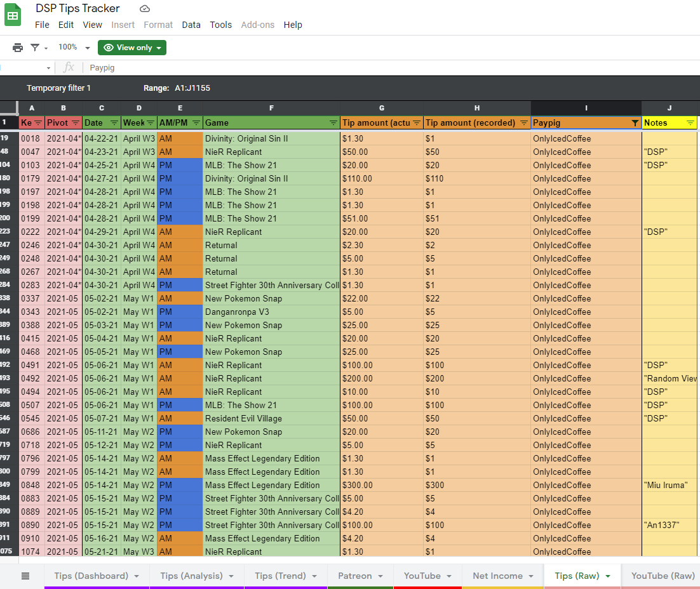Select the "Random View" notes cell
The image size is (700, 589).
click(670, 378)
